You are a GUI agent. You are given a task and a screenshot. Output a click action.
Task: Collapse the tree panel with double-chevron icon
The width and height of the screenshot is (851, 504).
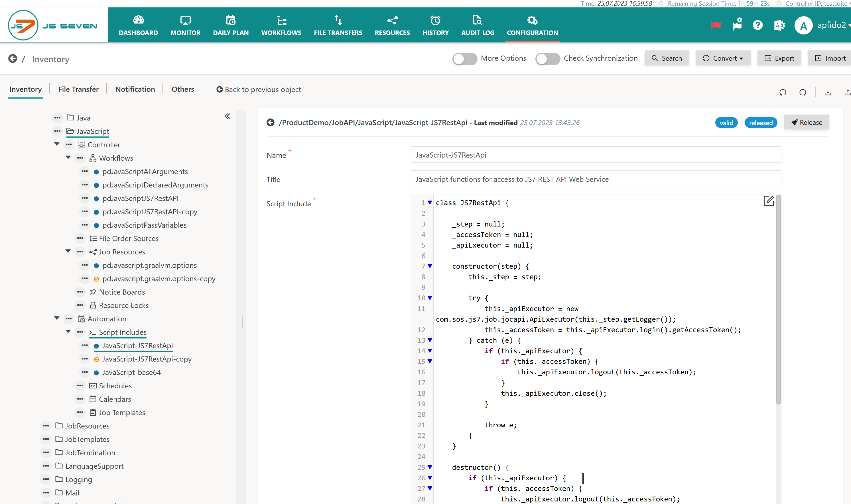tap(228, 117)
